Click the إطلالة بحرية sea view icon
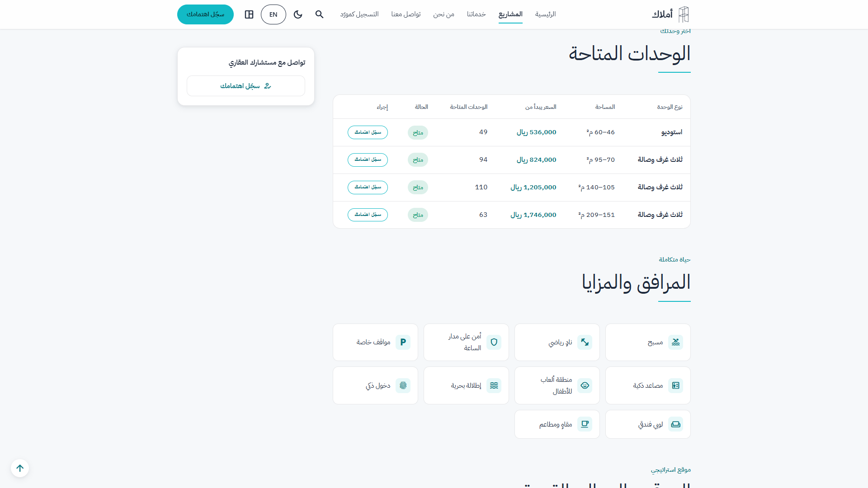Viewport: 868px width, 488px height. point(494,385)
